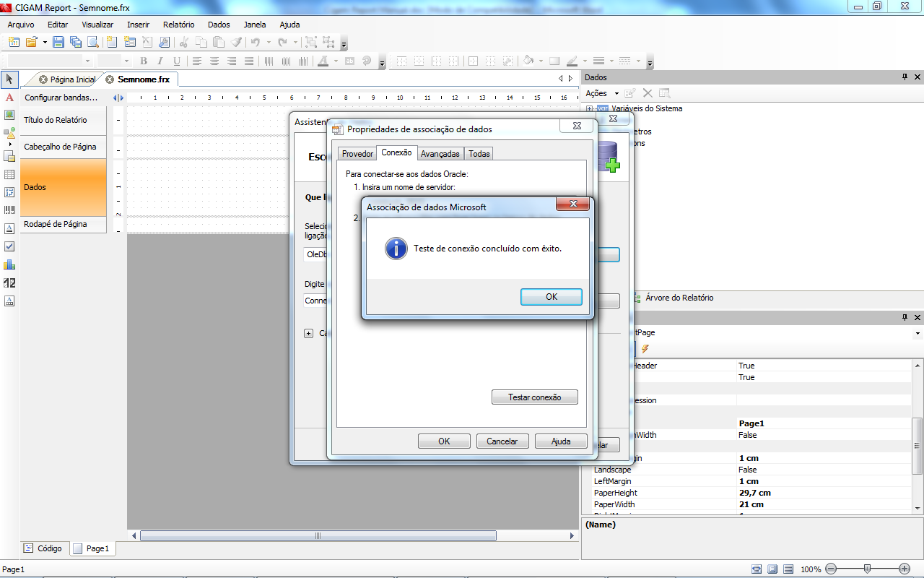Click Configurar bandas... button
The image size is (924, 578).
point(61,98)
